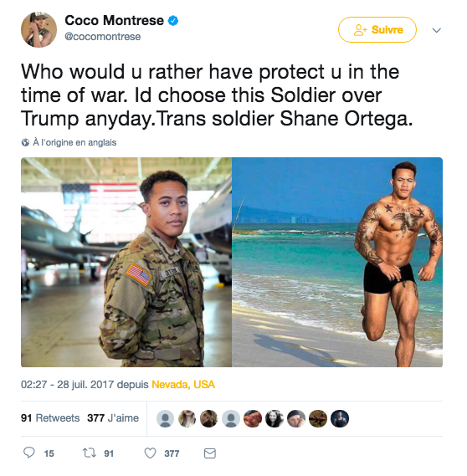
Task: Click the globe translation icon
Action: (x=25, y=142)
